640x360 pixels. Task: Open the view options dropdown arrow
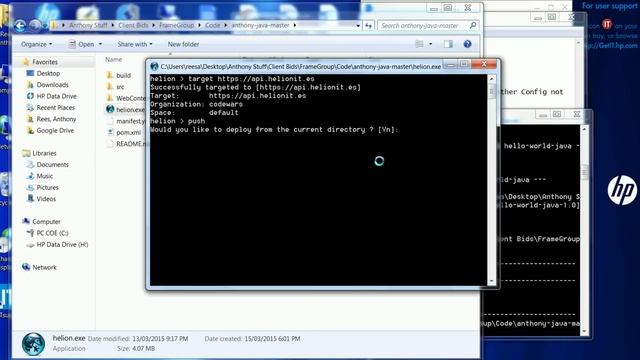coord(431,44)
